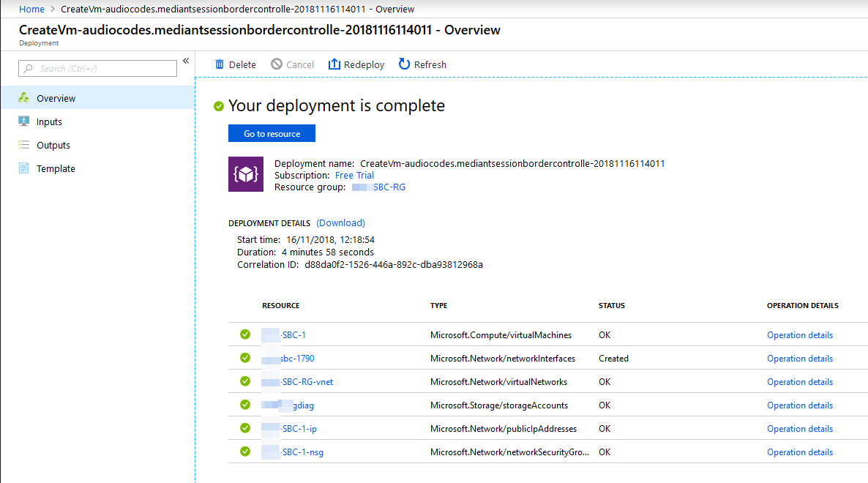Click the OK status for SBC-RG-vnet
Image resolution: width=868 pixels, height=483 pixels.
pyautogui.click(x=605, y=382)
